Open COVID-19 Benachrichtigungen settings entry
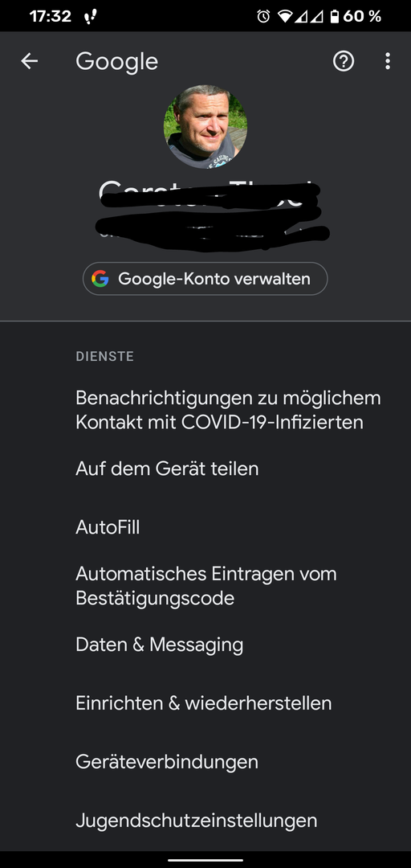411x868 pixels. click(205, 410)
